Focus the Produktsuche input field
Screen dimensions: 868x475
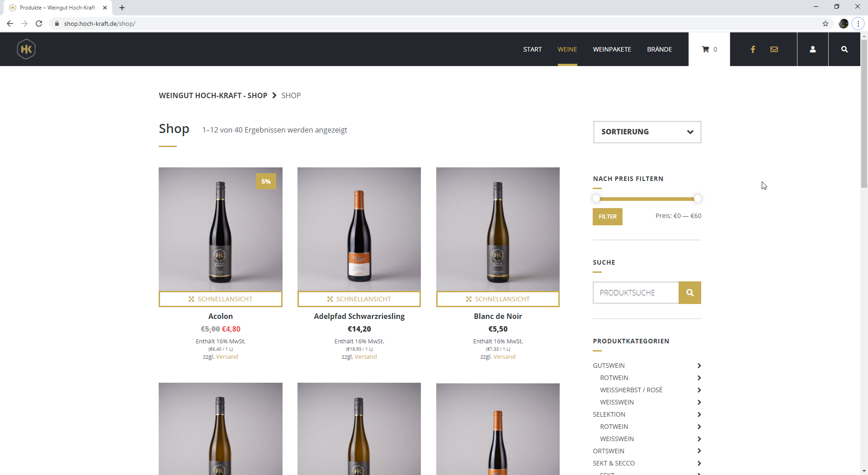click(636, 293)
